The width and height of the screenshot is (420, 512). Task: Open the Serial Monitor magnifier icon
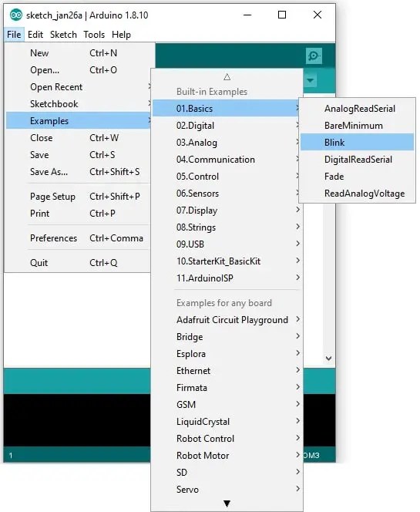click(x=314, y=56)
